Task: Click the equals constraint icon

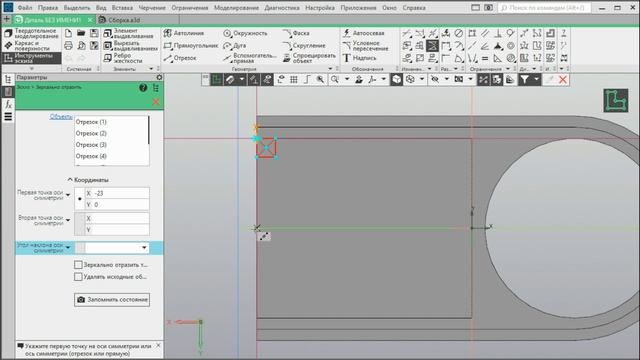Action: coord(485,58)
